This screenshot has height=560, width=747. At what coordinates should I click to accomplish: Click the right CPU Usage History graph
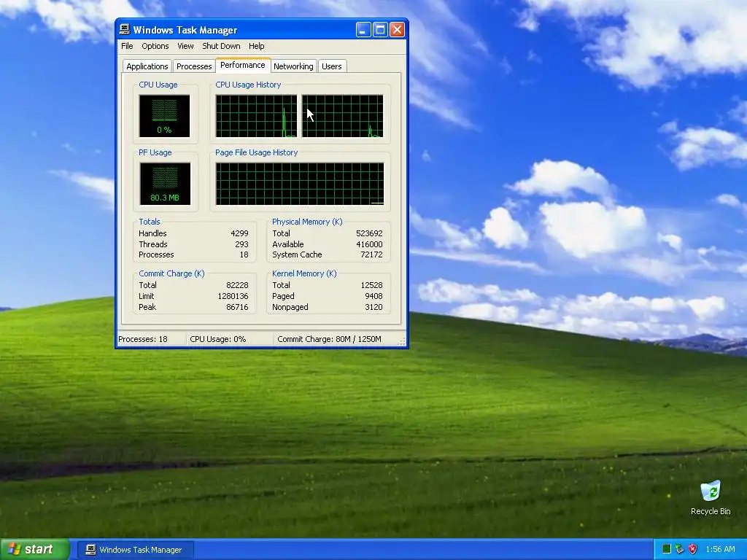point(343,116)
